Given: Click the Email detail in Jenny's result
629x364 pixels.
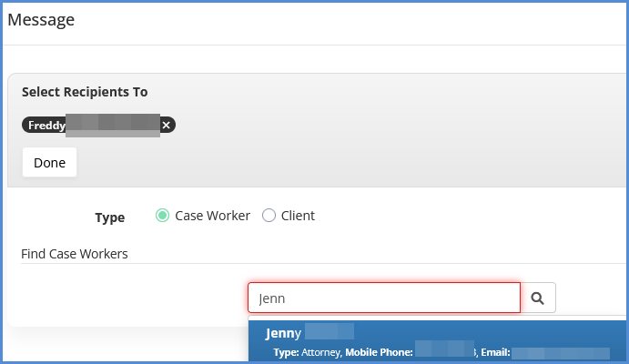Looking at the screenshot, I should point(546,351).
